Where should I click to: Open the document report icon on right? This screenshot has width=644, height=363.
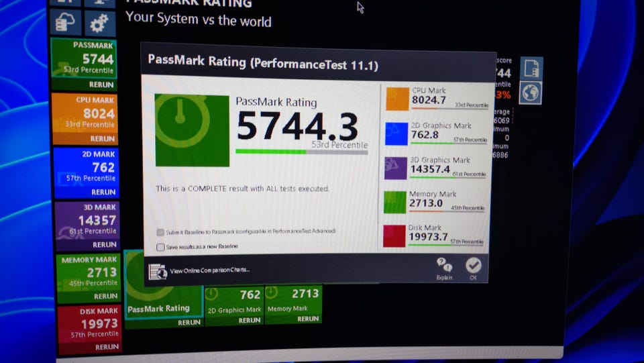tap(532, 68)
